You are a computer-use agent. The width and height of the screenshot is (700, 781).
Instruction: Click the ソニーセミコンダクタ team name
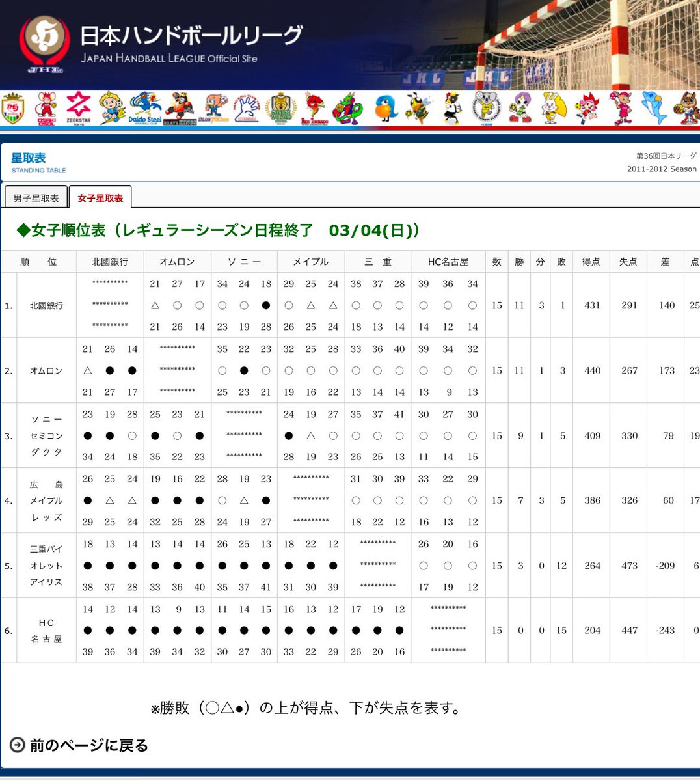(x=46, y=435)
